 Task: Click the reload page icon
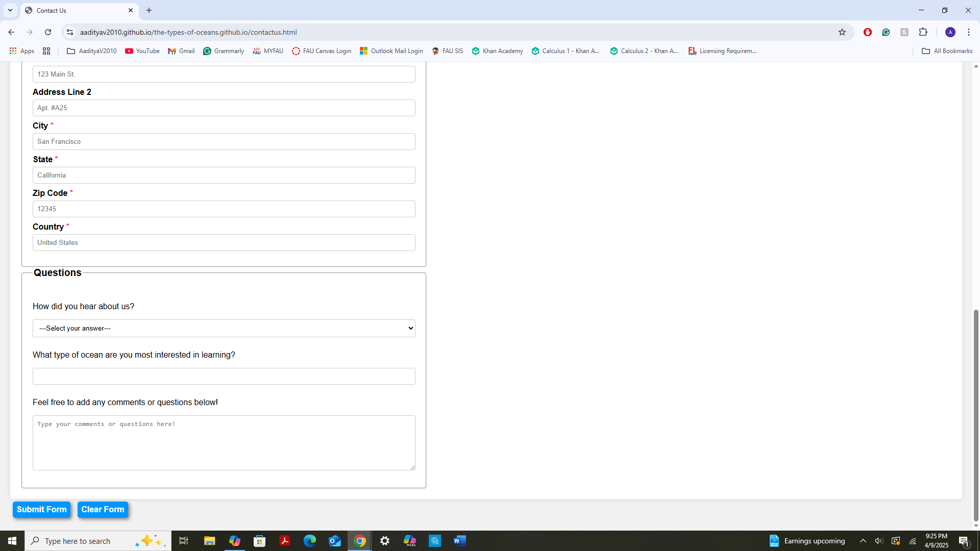pos(48,32)
